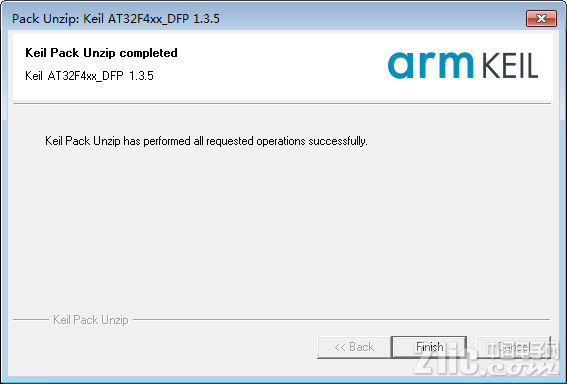
Task: Select the Chinese watermark text above 21ic.com
Action: pos(523,349)
